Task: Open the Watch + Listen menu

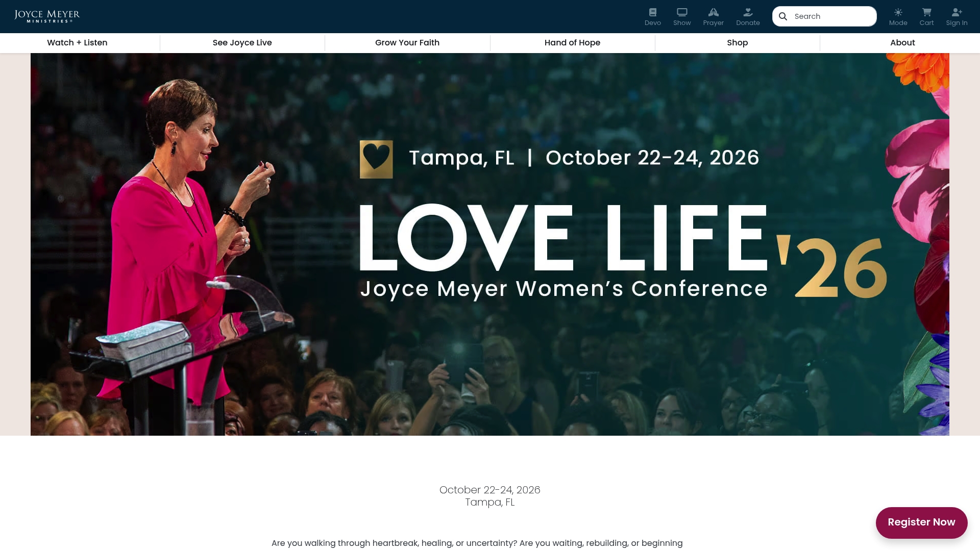Action: [x=77, y=43]
